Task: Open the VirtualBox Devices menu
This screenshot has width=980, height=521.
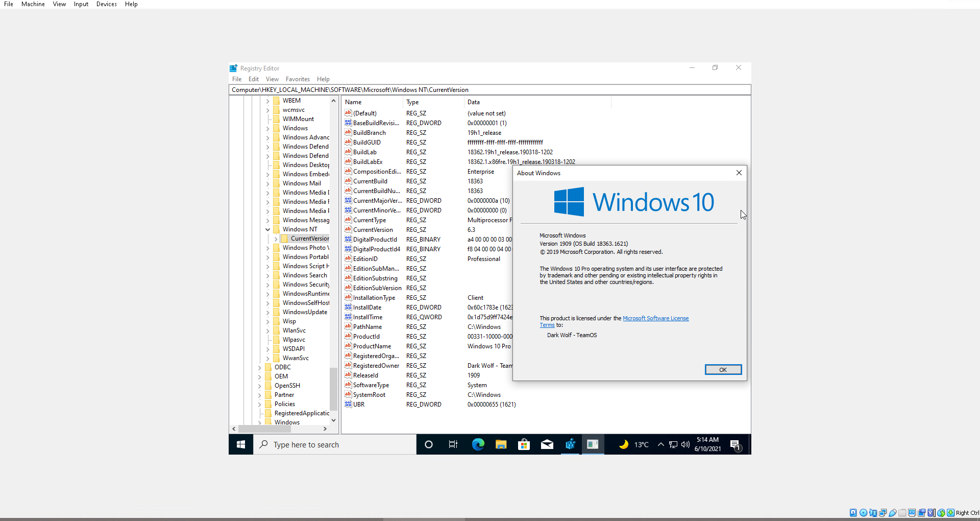Action: 106,4
